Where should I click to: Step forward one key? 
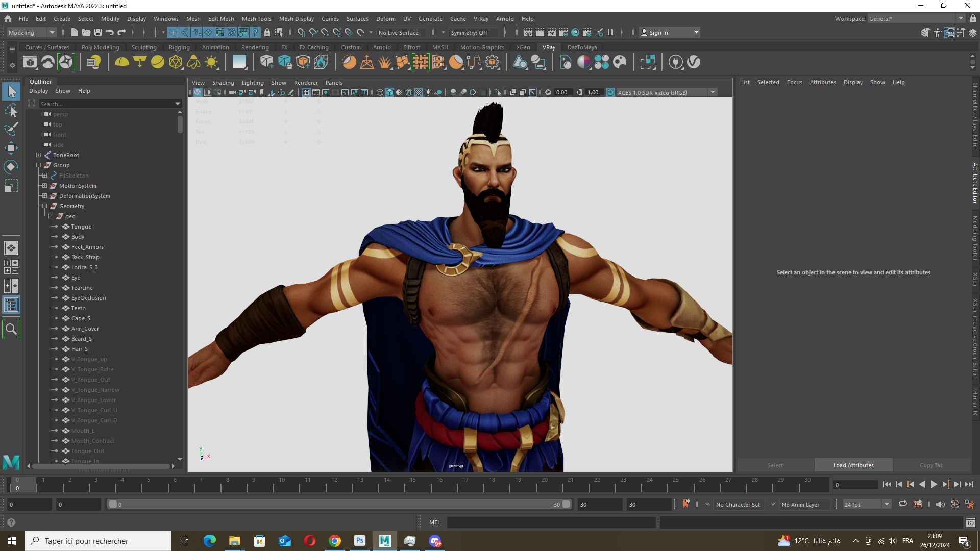(945, 485)
